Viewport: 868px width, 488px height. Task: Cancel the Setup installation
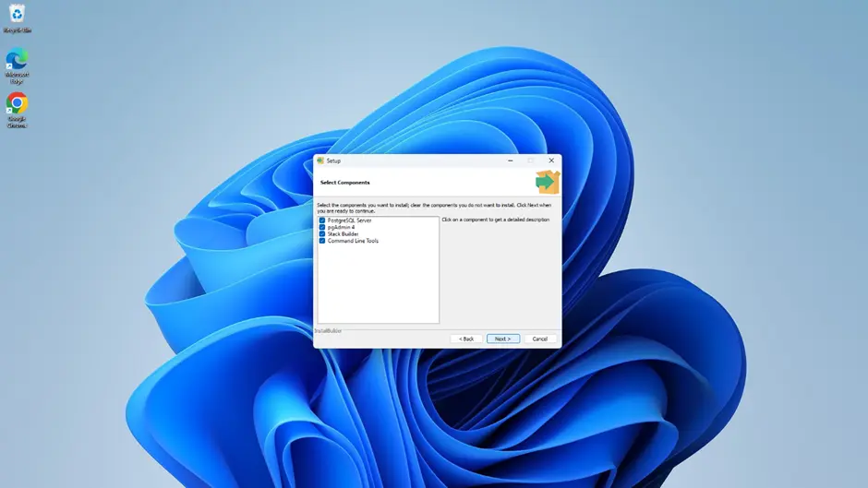point(540,339)
